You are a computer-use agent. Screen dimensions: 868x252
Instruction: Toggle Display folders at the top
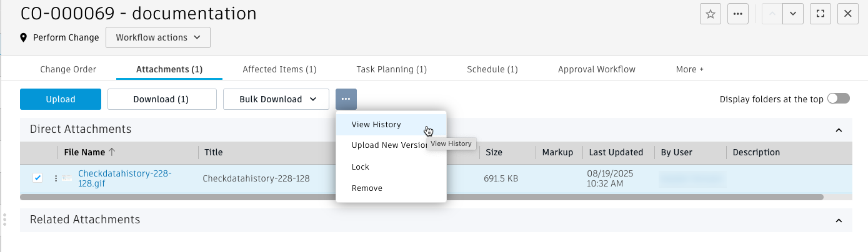838,99
